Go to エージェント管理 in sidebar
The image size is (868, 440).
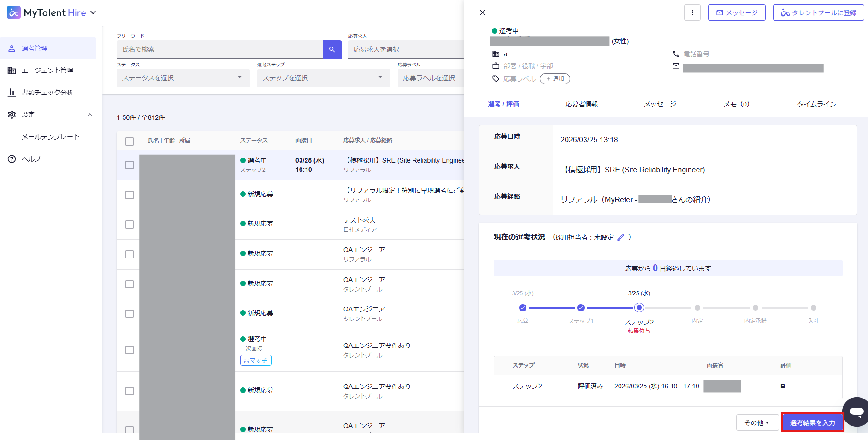pos(47,70)
